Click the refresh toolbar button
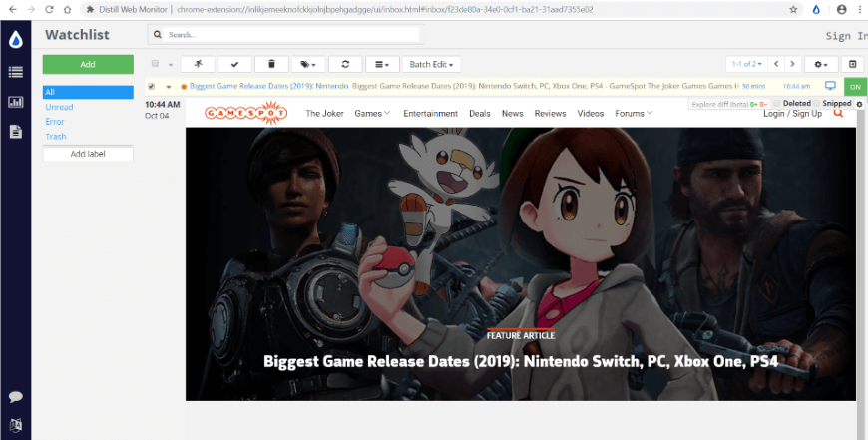 (345, 64)
